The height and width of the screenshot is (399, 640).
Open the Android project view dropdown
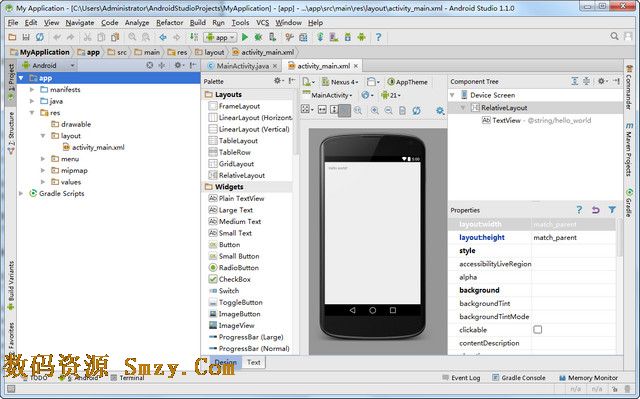click(x=48, y=65)
